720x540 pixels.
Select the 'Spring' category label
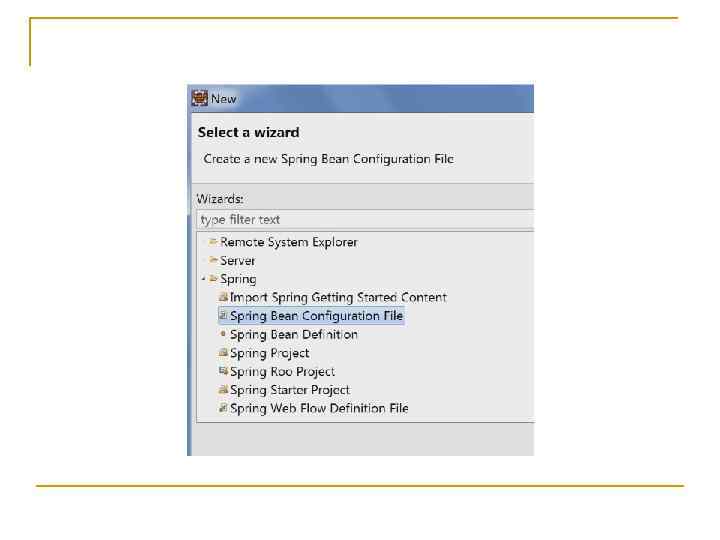238,279
